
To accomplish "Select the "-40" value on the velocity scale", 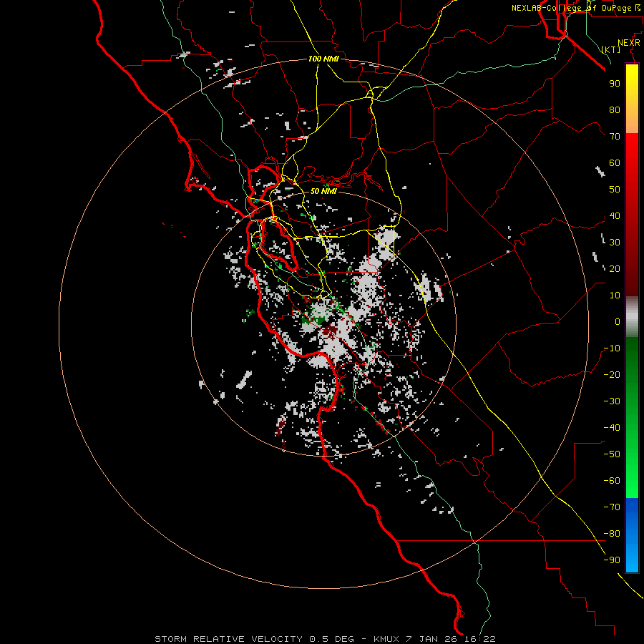I will pos(612,428).
